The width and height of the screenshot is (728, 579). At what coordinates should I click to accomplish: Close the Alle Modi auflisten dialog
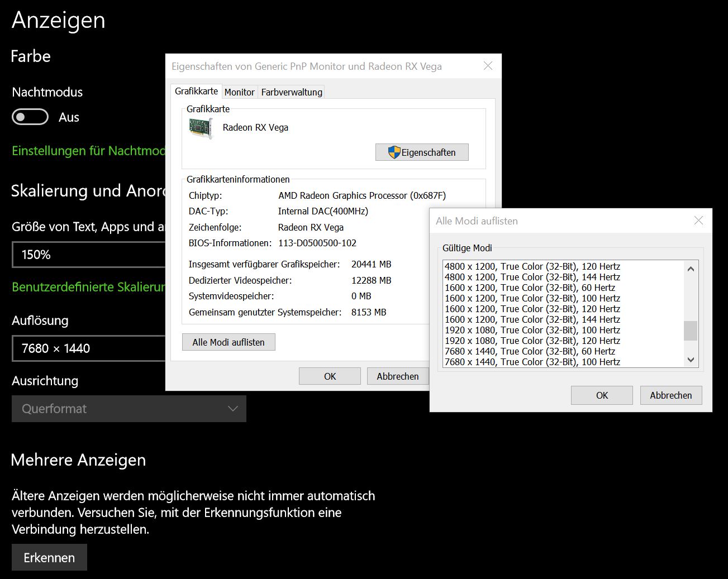698,221
